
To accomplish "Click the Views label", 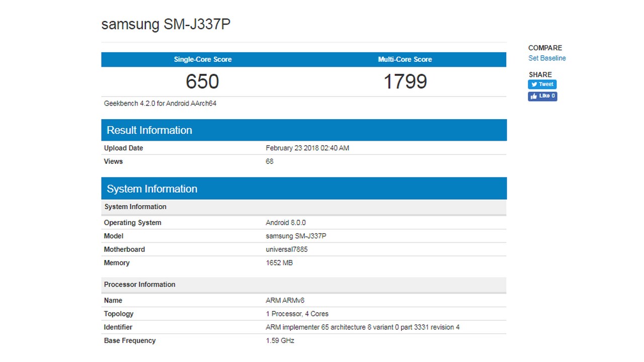I will click(x=113, y=161).
